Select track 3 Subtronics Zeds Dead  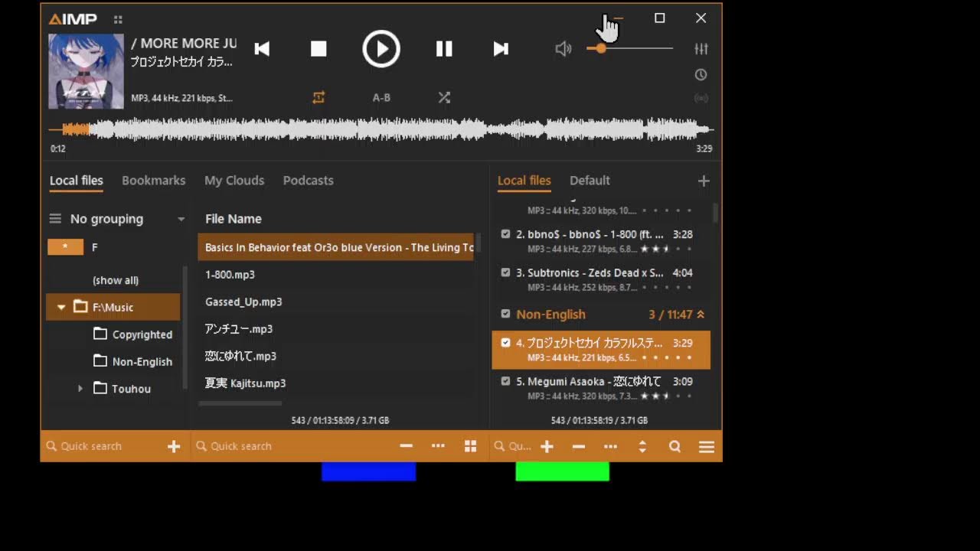[x=601, y=279]
